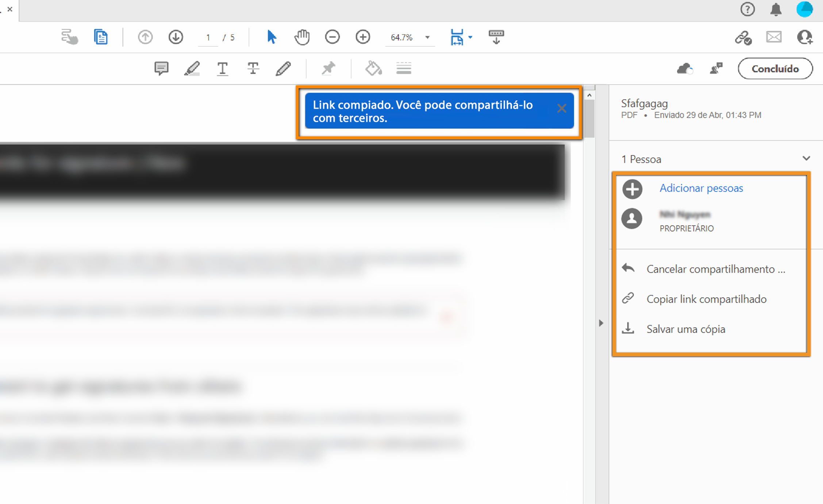Dismiss the Link copiado notification
Screen dimensions: 823x504
coord(562,108)
